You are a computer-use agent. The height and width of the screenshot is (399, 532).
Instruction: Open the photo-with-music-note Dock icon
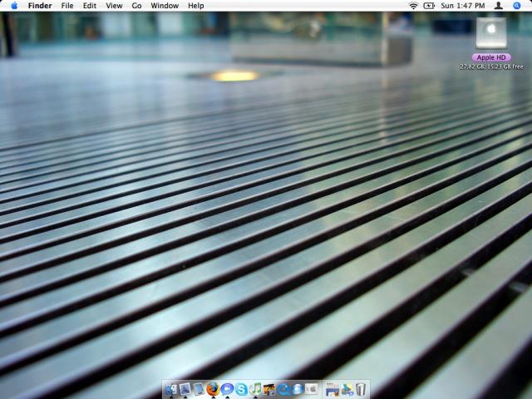click(269, 390)
